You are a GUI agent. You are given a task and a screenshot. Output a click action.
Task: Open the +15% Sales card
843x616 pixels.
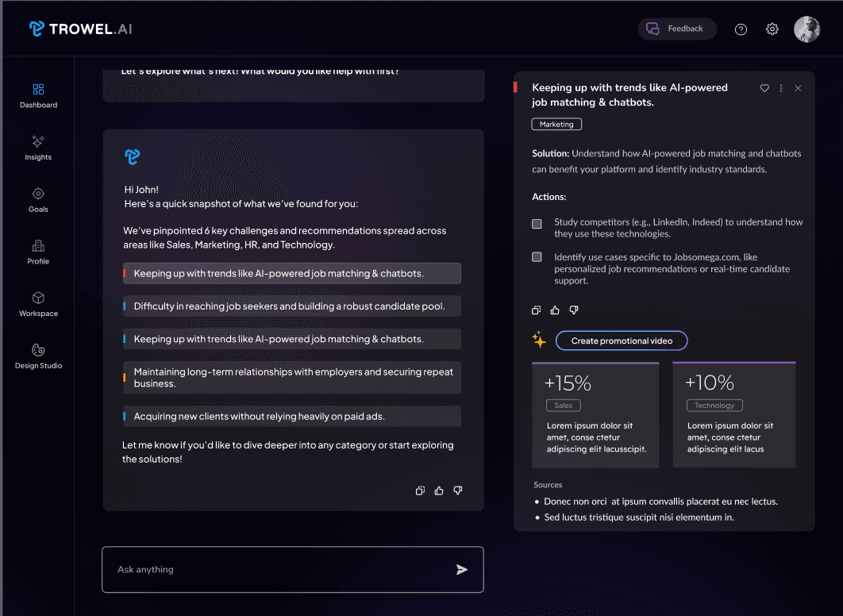point(595,415)
